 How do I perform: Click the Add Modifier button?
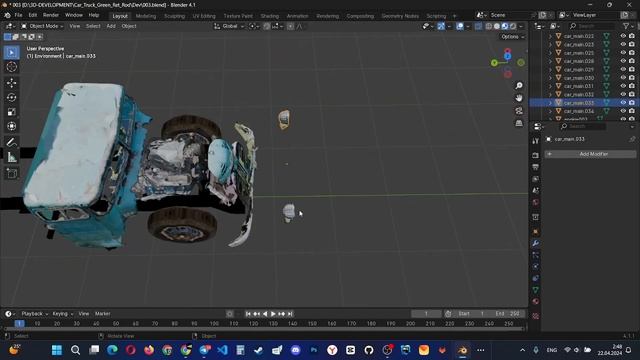click(x=590, y=154)
